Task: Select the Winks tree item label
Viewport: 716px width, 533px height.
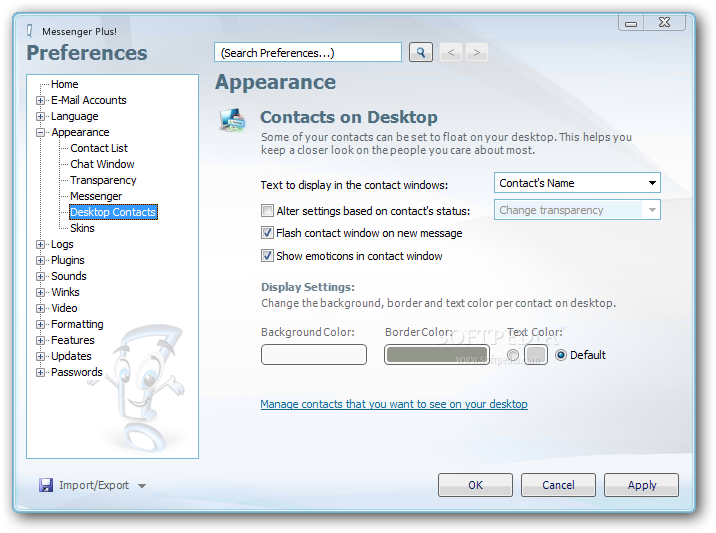Action: pyautogui.click(x=65, y=292)
